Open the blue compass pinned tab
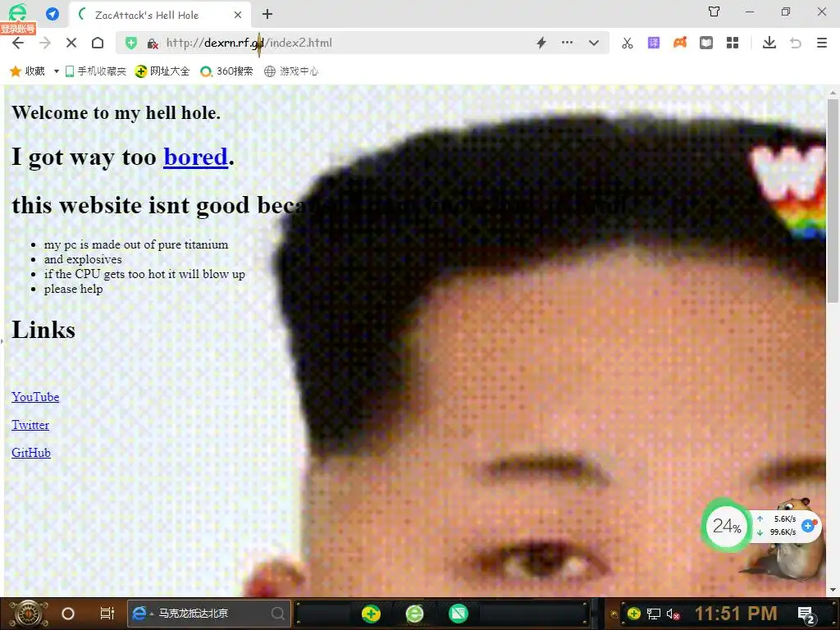The height and width of the screenshot is (630, 840). pos(52,15)
